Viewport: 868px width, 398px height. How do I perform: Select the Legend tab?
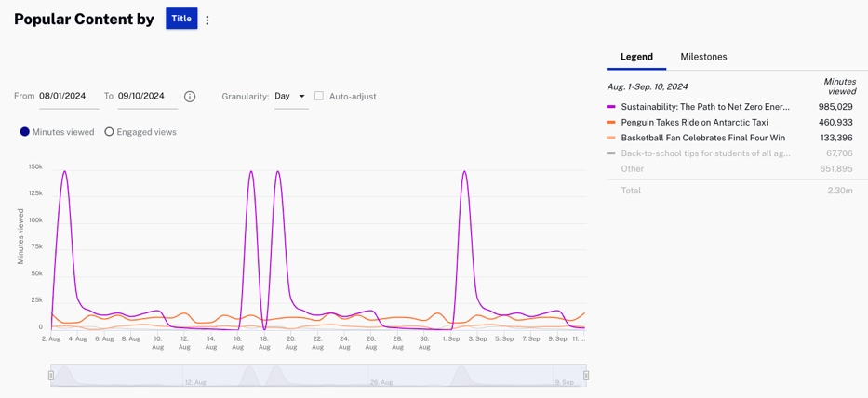tap(636, 57)
